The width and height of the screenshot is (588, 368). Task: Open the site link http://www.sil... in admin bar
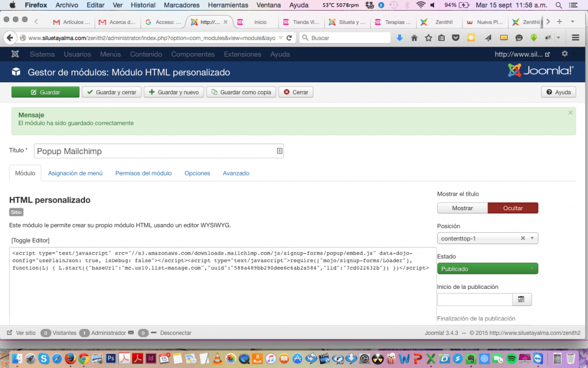tap(522, 55)
